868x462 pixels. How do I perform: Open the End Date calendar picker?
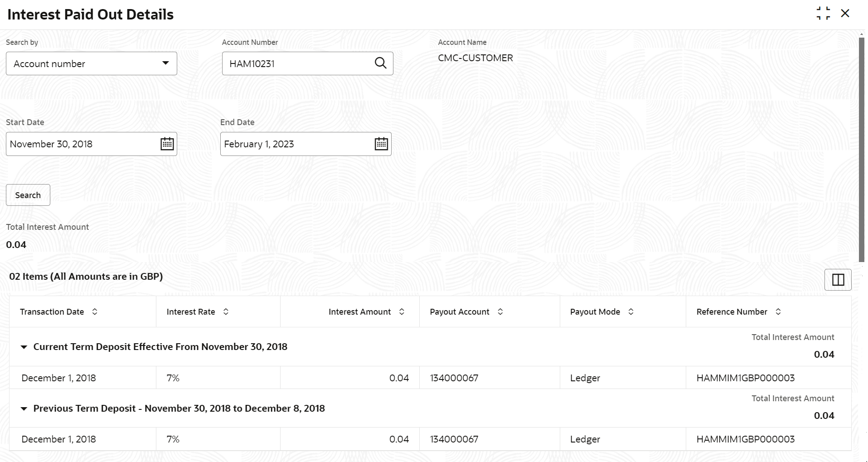(381, 144)
